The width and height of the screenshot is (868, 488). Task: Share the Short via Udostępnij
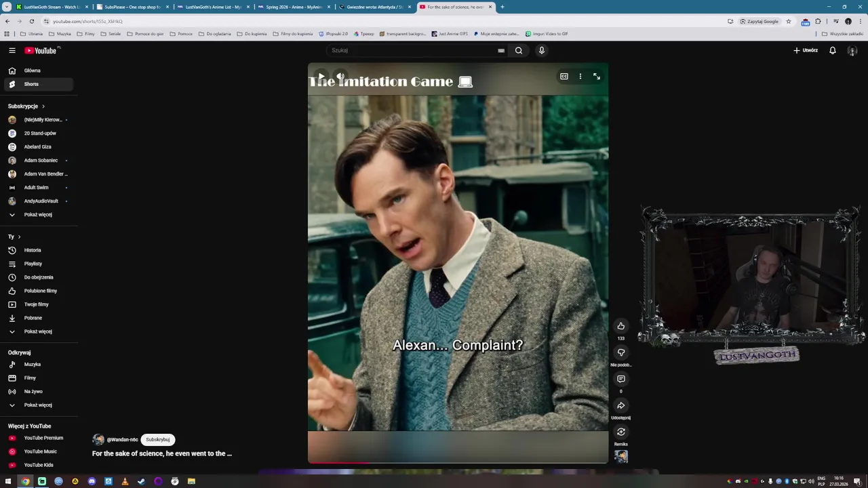(x=620, y=405)
